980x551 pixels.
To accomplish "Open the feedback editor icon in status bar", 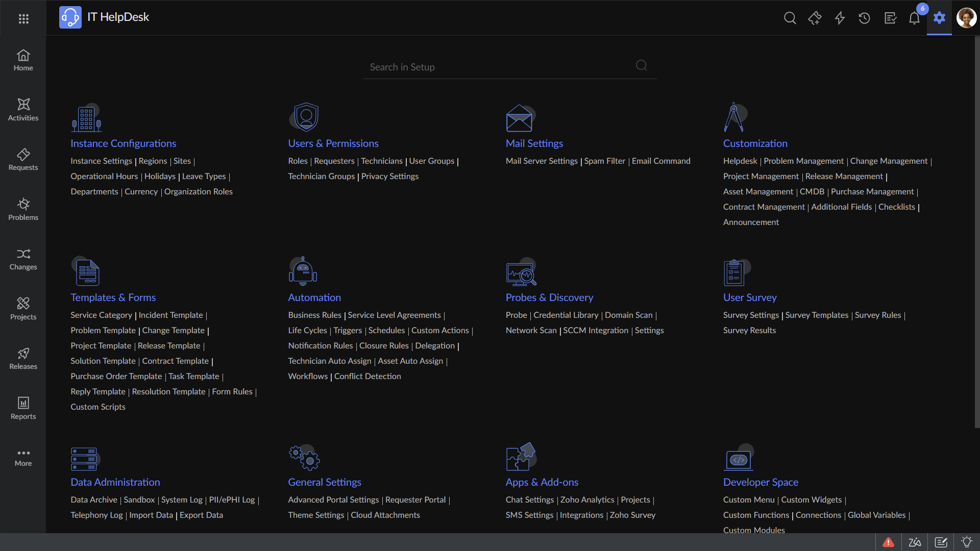I will [x=942, y=542].
